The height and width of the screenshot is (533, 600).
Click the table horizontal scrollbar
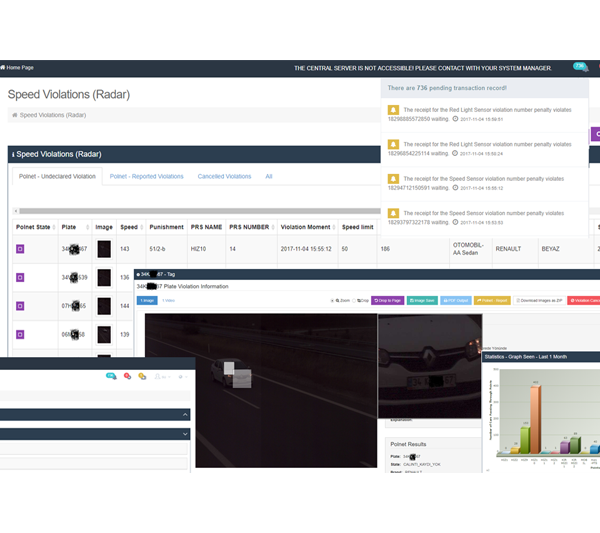[x=199, y=211]
